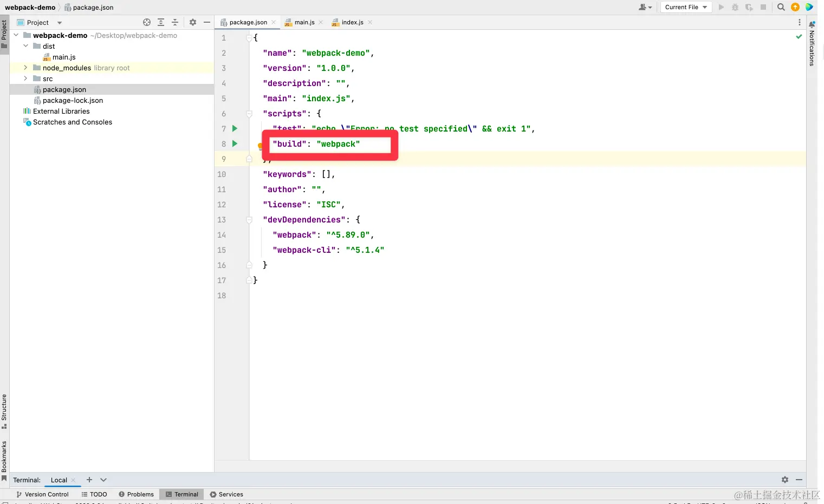Open Current File run configuration dropdown
Viewport: 824px width, 504px height.
[x=685, y=7]
